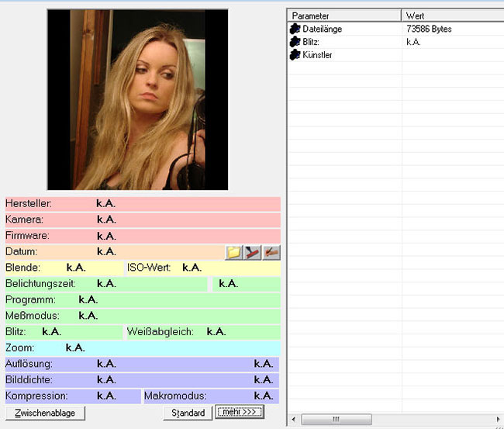The image size is (504, 429).
Task: Click the Kamera field row
Action: [143, 220]
